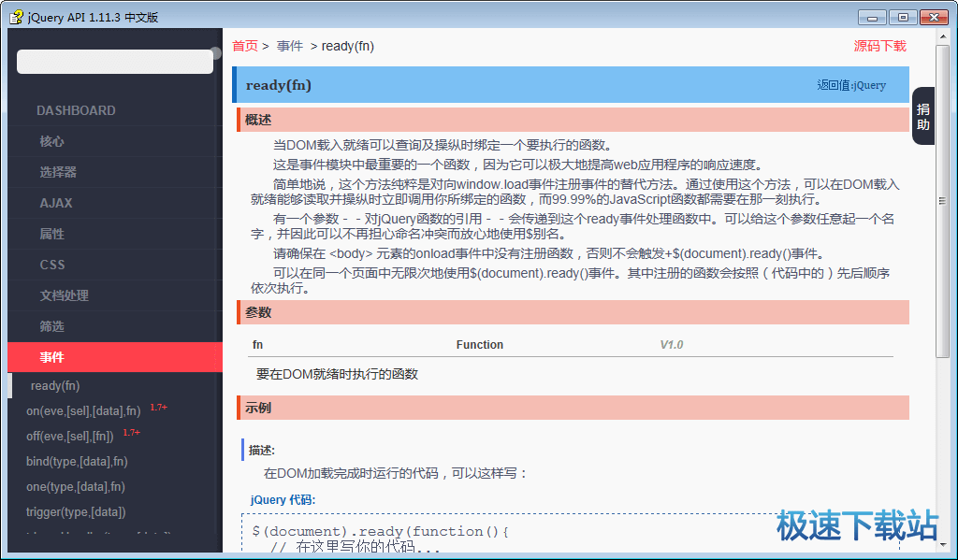Screen dimensions: 958x560
Task: Click the 要在DOM就绪时执行的函数 description
Action: (x=337, y=374)
